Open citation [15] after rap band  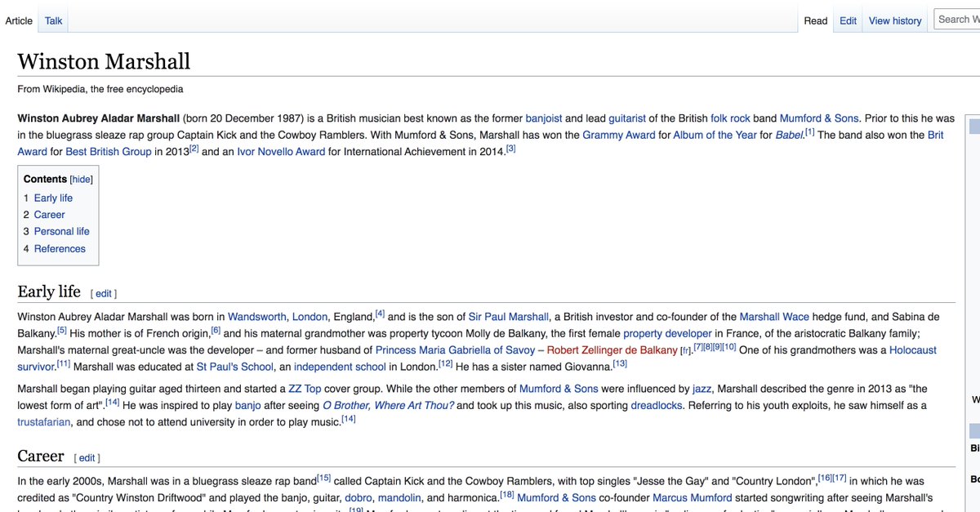tap(323, 479)
